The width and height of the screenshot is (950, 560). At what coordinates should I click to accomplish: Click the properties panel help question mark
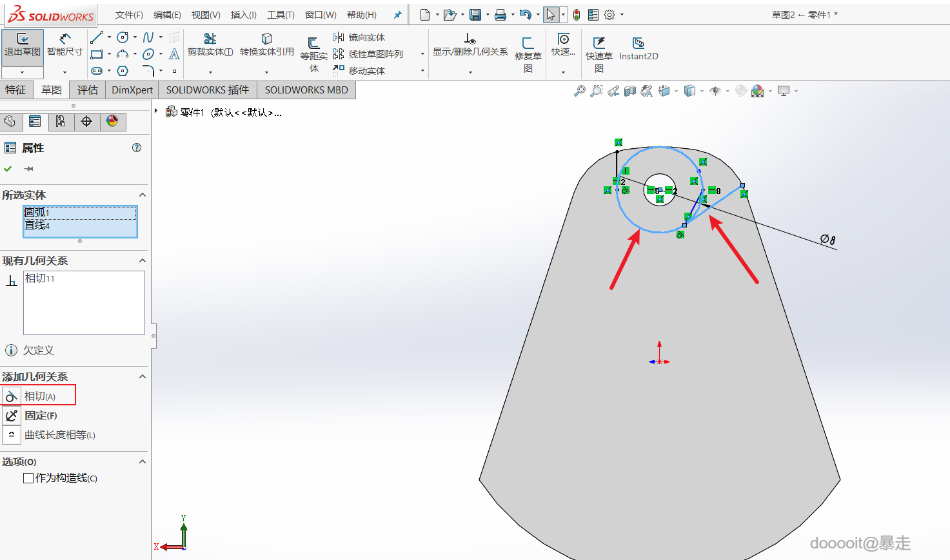coord(137,148)
